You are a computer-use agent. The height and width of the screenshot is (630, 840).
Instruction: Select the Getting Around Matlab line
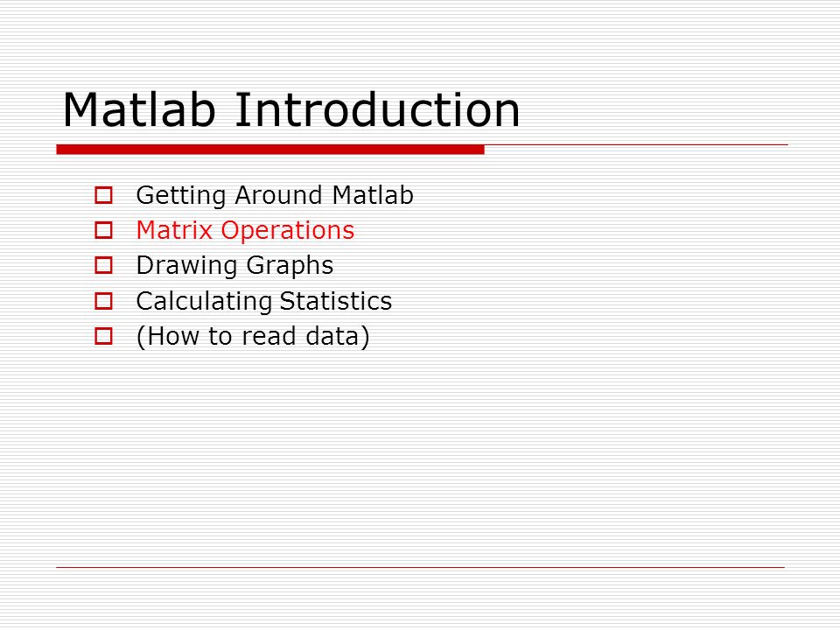click(275, 196)
